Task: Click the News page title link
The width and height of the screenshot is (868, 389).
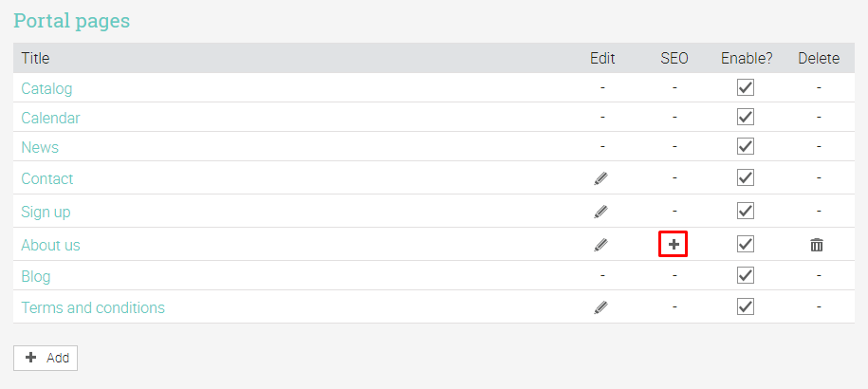Action: tap(40, 147)
